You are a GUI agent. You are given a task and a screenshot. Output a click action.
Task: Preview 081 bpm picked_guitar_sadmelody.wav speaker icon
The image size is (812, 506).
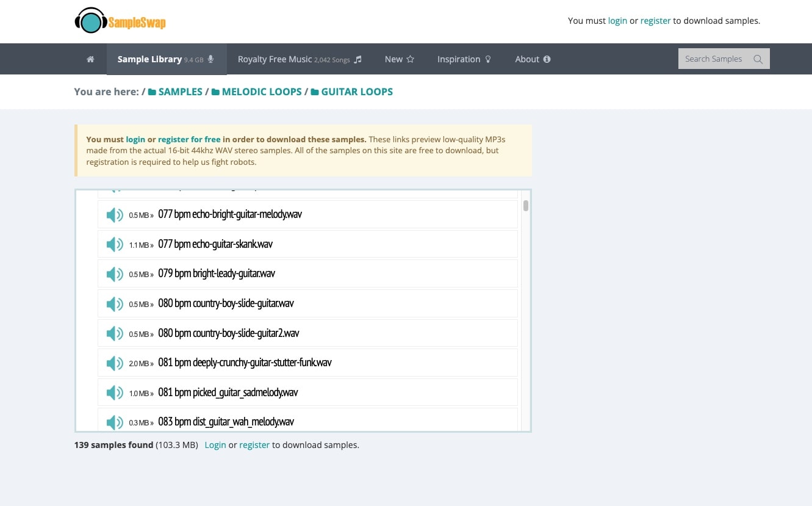pos(115,393)
